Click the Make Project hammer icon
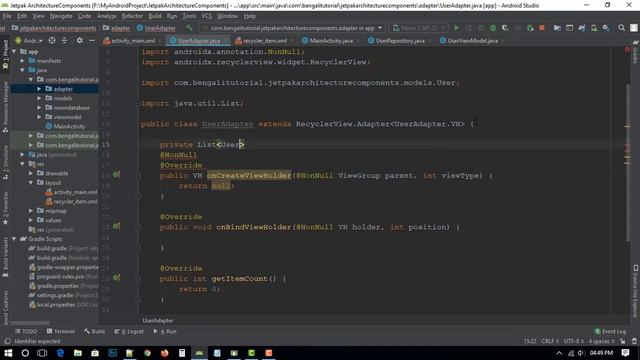This screenshot has width=640, height=360. point(189,28)
